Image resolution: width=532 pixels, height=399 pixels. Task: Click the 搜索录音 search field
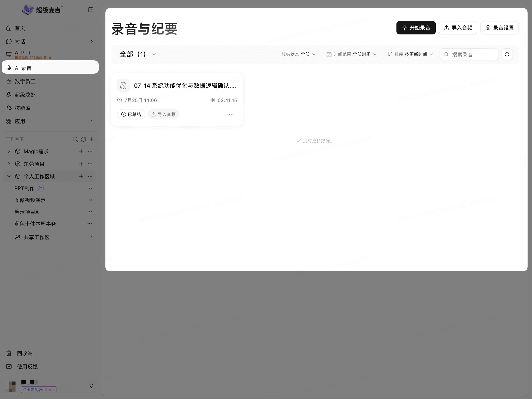coord(469,54)
